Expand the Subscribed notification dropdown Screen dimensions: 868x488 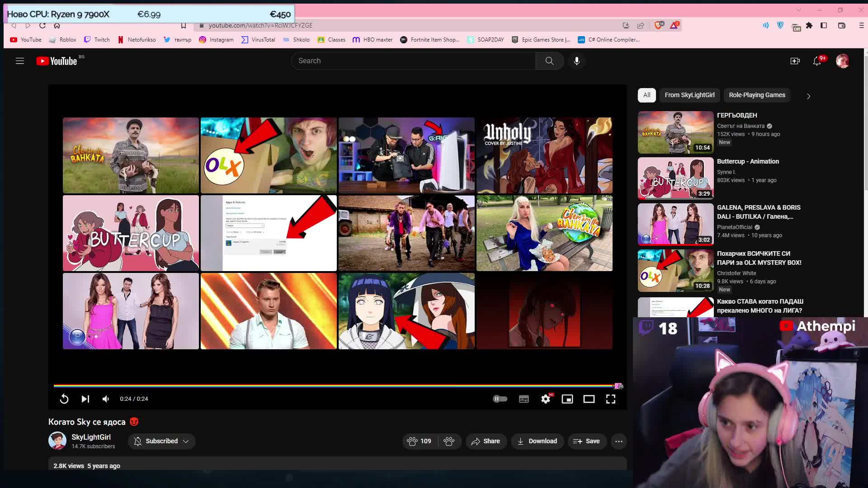[x=161, y=441]
